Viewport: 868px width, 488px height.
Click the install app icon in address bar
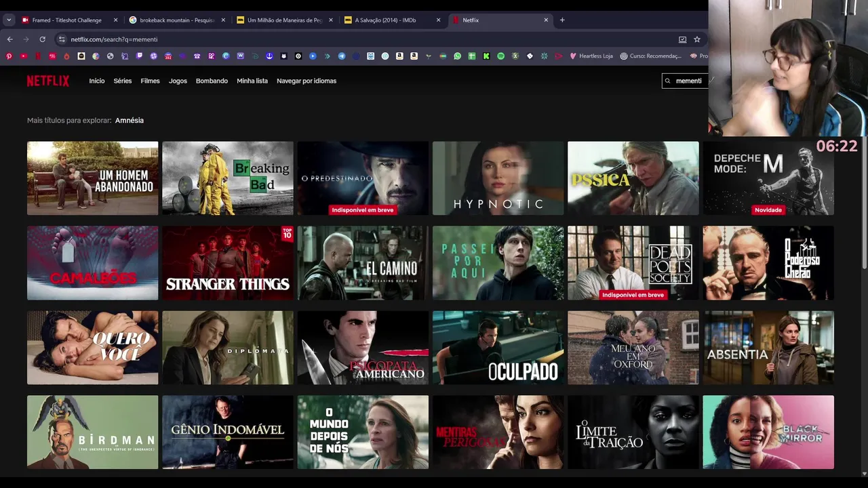[682, 39]
